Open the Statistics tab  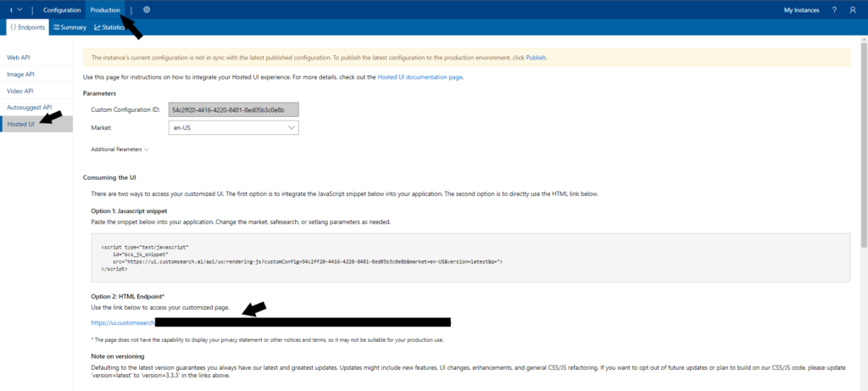click(x=110, y=27)
